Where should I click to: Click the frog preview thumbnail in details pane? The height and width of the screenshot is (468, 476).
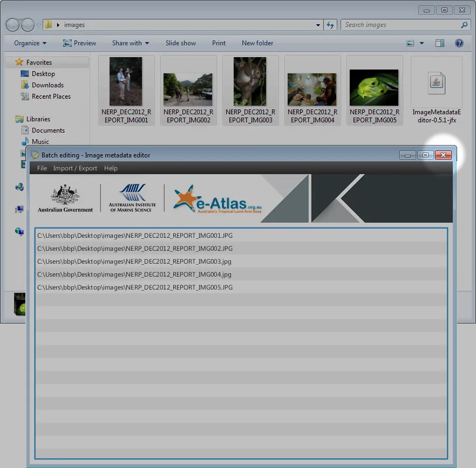pos(20,304)
